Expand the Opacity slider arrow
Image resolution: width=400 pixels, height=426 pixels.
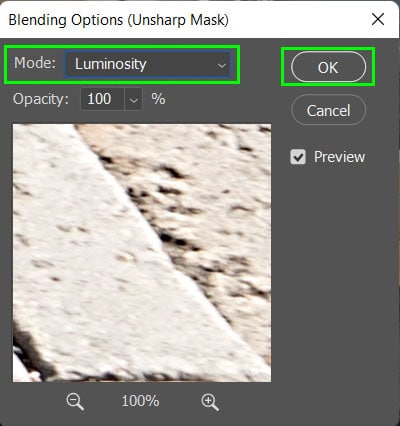[134, 99]
